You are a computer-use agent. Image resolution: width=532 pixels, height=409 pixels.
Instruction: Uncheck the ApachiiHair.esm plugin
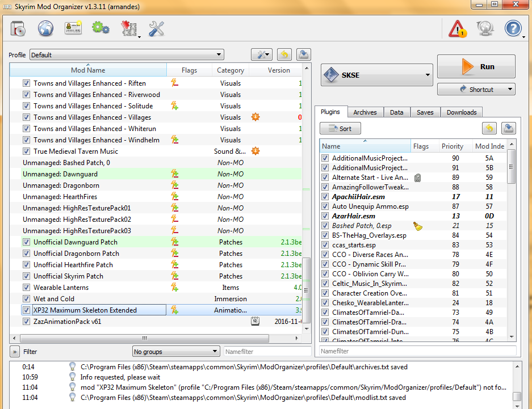[x=325, y=196]
